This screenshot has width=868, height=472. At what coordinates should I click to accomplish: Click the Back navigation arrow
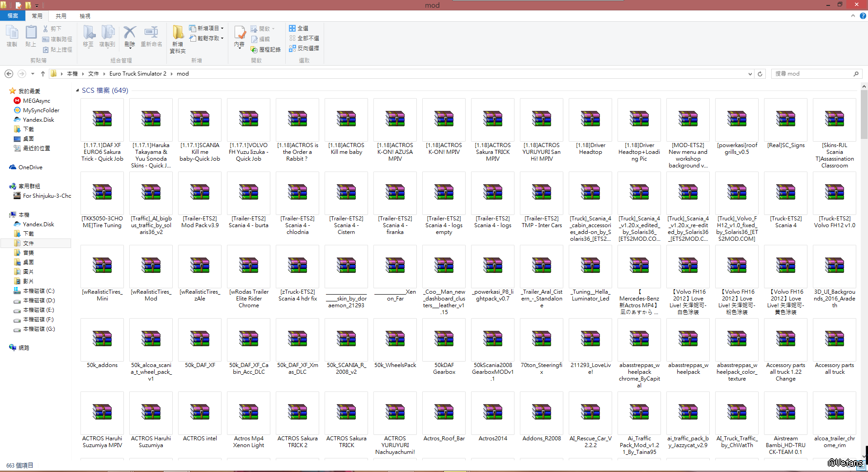pos(9,74)
